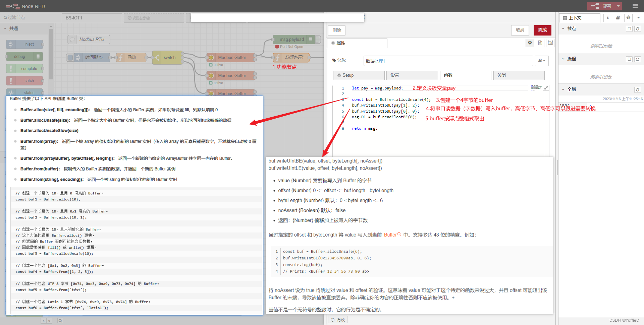Click the 删除 delete button
This screenshot has width=644, height=325.
coord(337,30)
